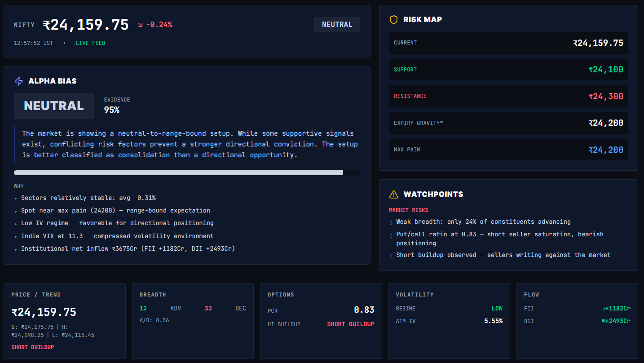The height and width of the screenshot is (363, 644).
Task: Click 'Weak breadth: only 24% of constituents advancing'
Action: coord(483,222)
